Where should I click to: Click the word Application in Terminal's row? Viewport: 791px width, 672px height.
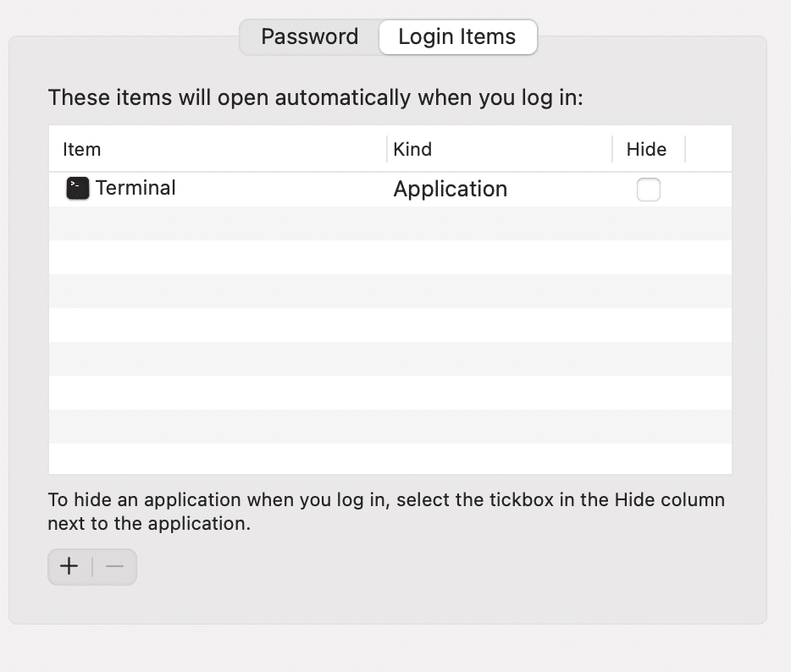(x=450, y=188)
